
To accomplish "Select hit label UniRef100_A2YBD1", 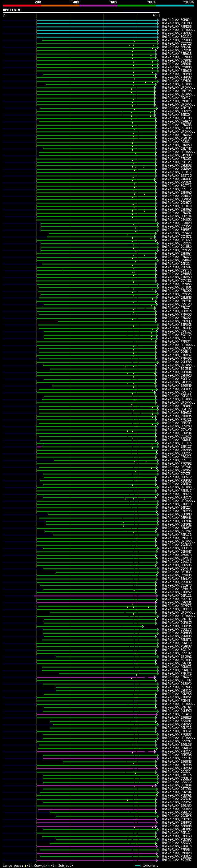I will (177, 81).
